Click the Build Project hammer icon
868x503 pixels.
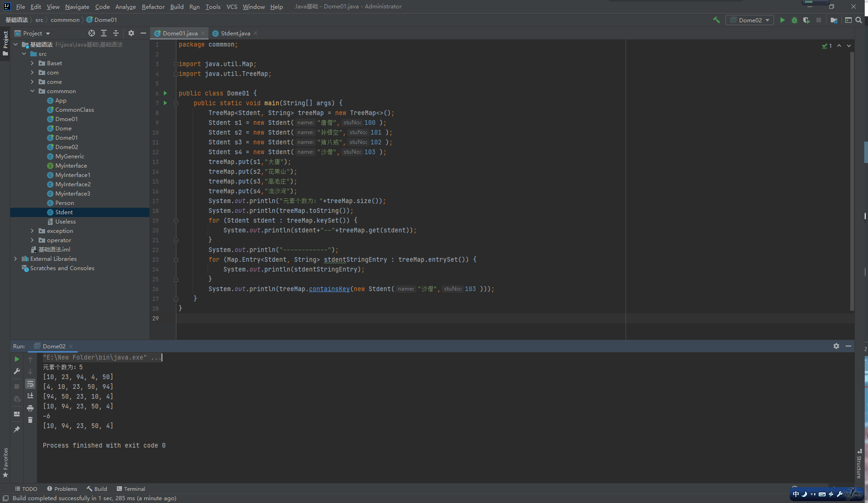tap(716, 20)
